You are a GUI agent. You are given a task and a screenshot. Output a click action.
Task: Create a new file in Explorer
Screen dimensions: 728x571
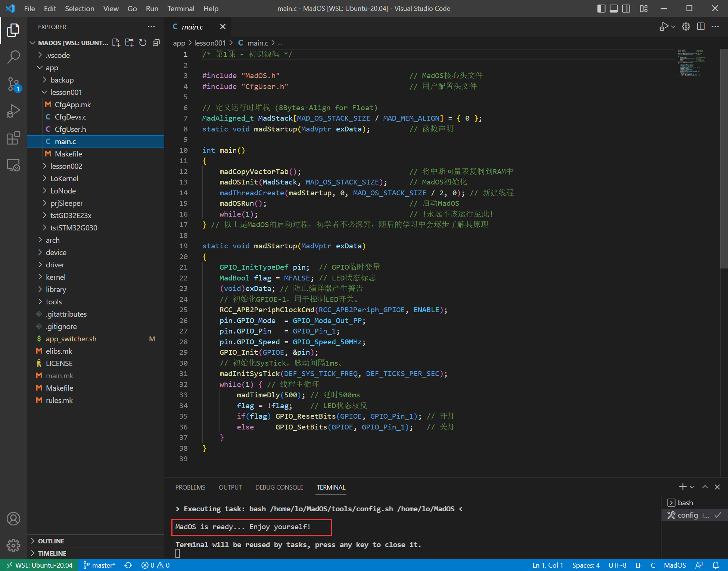pyautogui.click(x=116, y=43)
